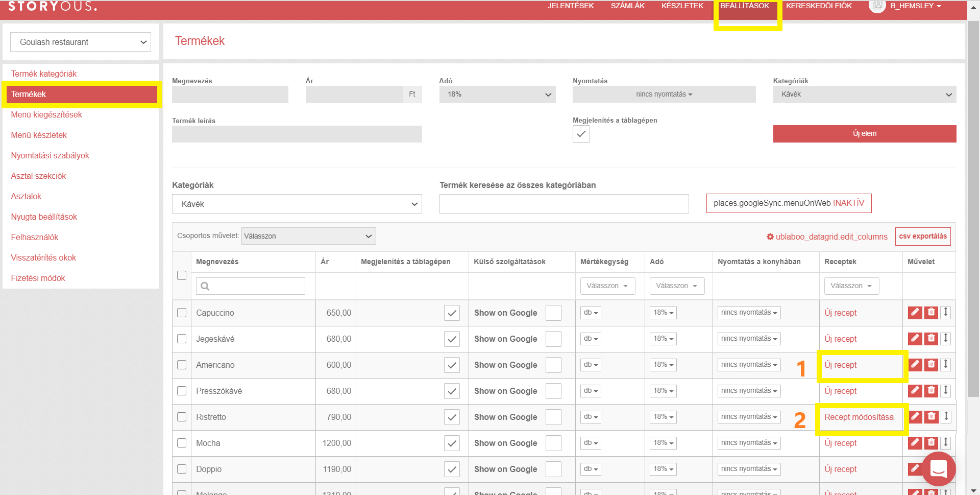Go to Termék kategóriák in sidebar
Image resolution: width=980 pixels, height=495 pixels.
(x=44, y=74)
